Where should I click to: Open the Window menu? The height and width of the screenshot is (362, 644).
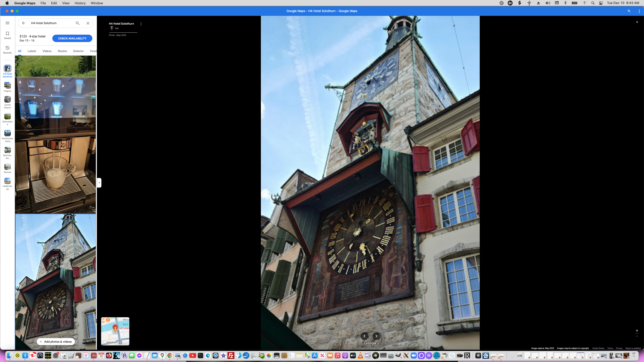[97, 3]
